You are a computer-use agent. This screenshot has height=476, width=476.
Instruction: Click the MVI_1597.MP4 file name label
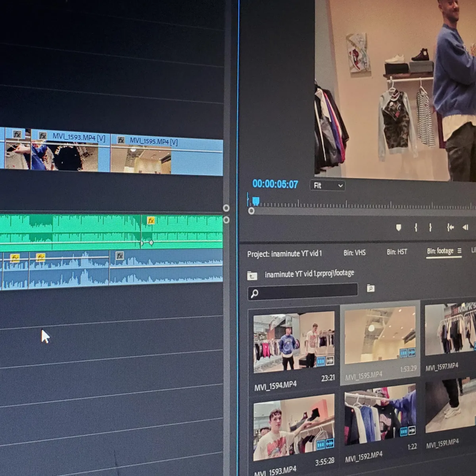coord(442,367)
